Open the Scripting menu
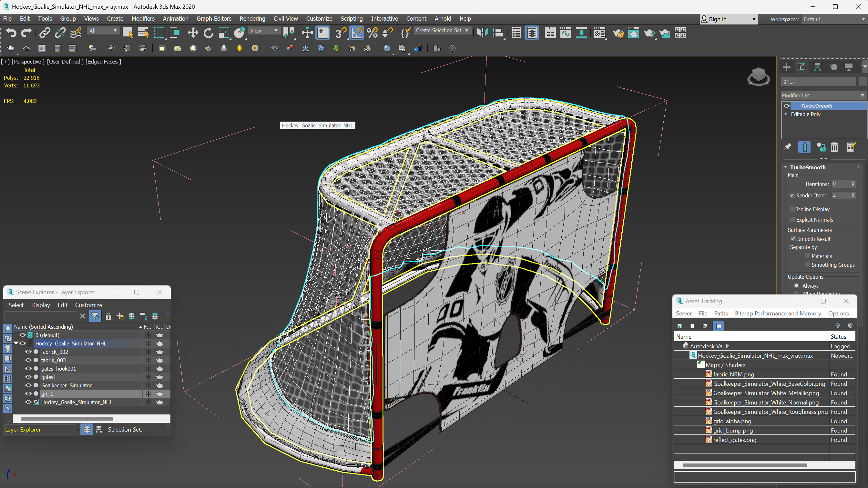 pyautogui.click(x=352, y=18)
